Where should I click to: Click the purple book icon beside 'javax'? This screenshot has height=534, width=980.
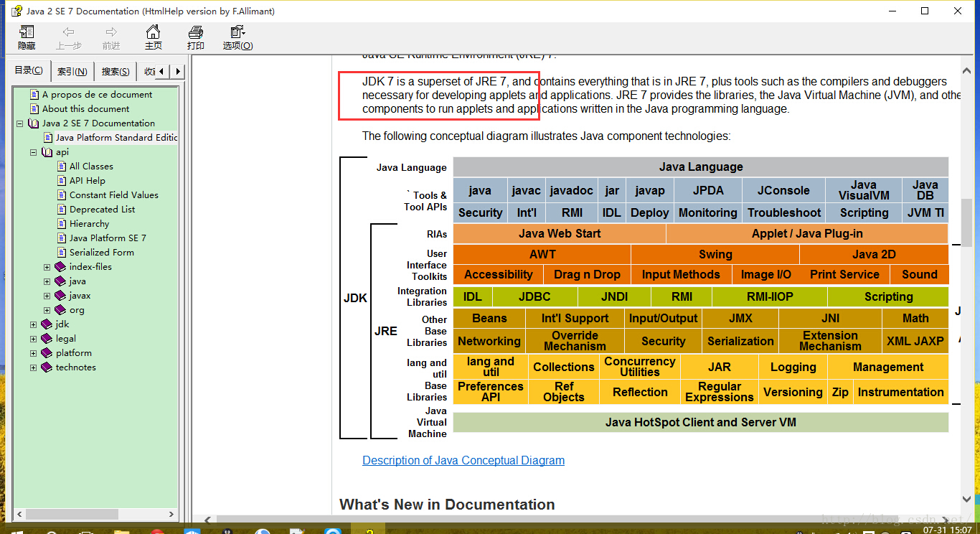pos(60,295)
